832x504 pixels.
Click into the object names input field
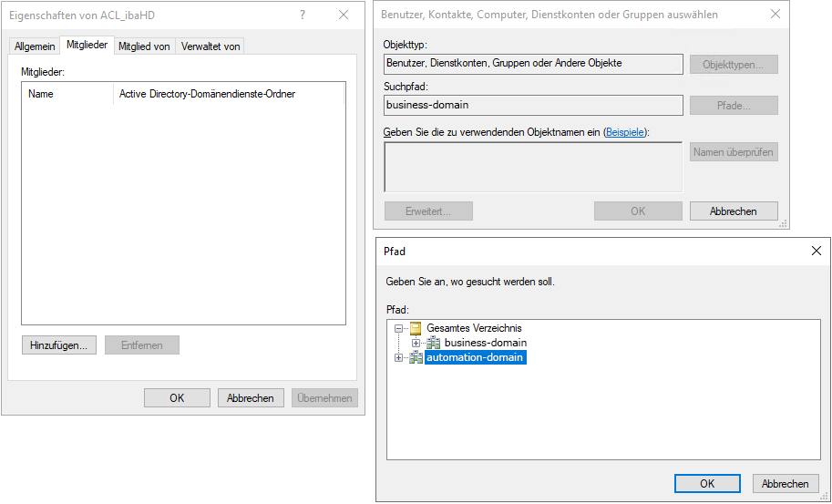point(533,167)
